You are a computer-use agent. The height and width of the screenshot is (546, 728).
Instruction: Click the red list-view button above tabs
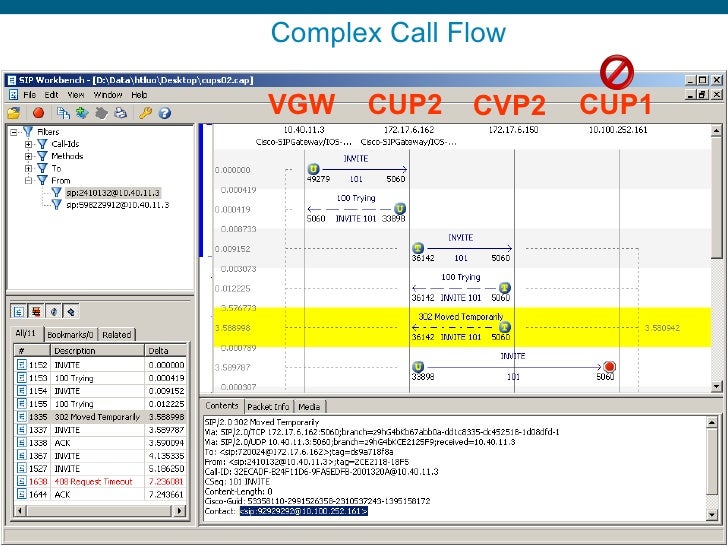pos(36,311)
